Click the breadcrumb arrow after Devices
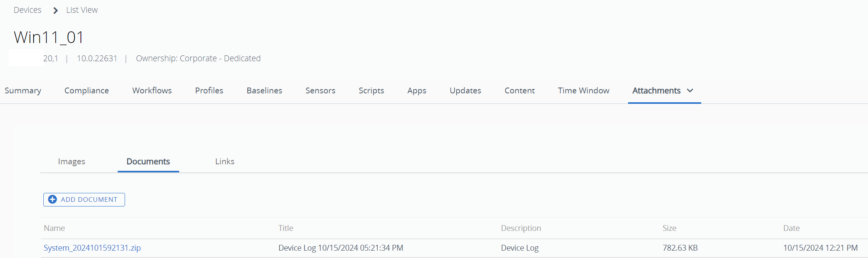868x258 pixels. coord(56,10)
